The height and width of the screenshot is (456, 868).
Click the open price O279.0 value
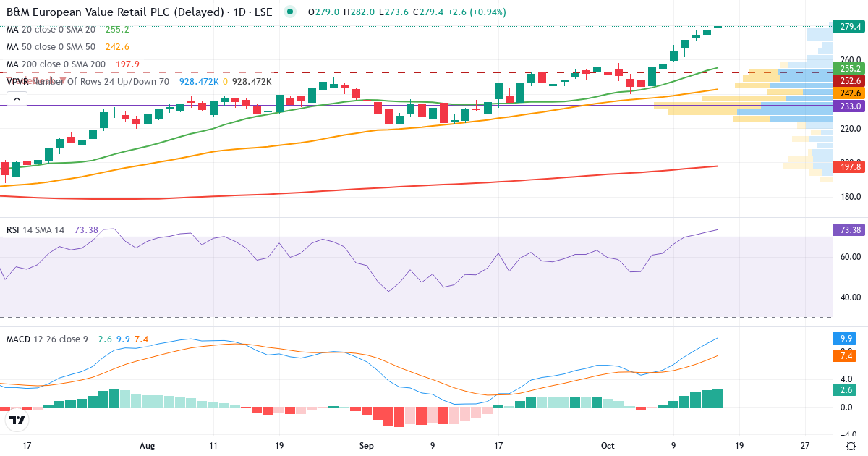[323, 12]
